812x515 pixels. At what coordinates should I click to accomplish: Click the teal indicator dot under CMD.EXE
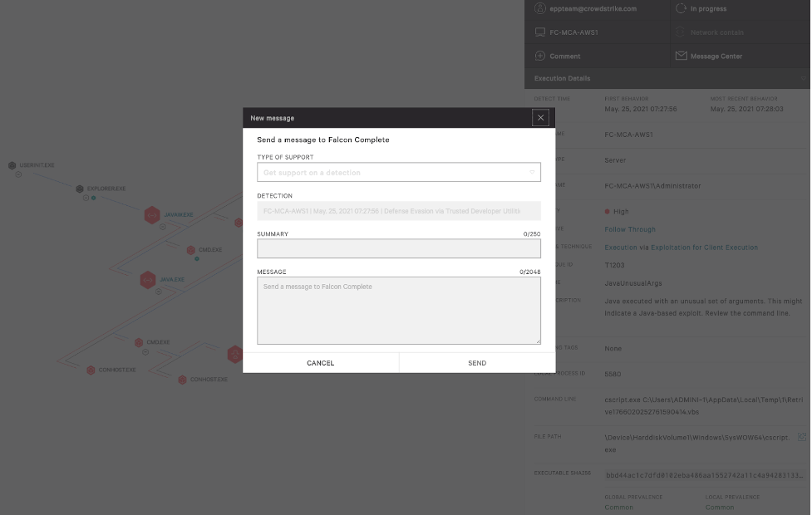pos(197,258)
